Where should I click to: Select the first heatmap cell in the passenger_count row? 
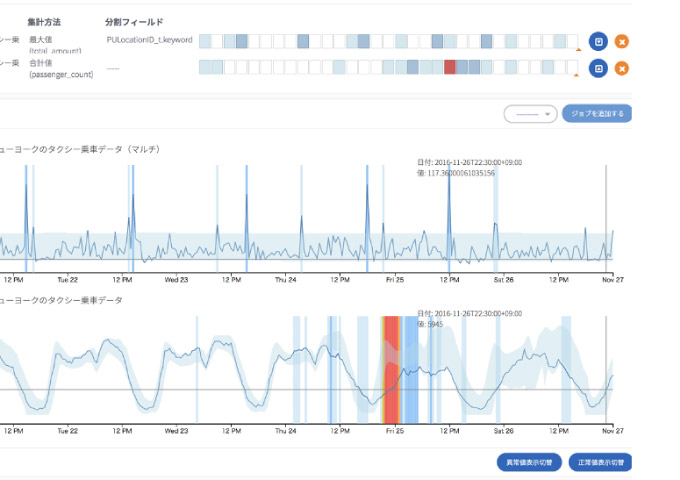[205, 67]
